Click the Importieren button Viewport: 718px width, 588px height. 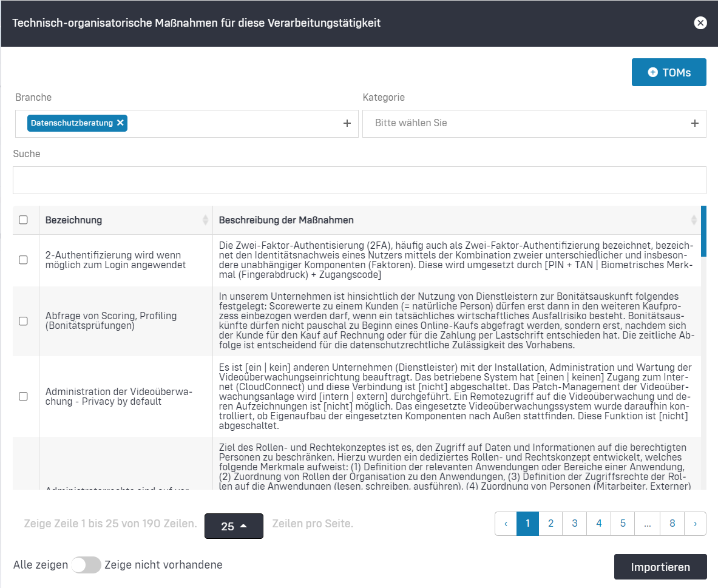[660, 567]
